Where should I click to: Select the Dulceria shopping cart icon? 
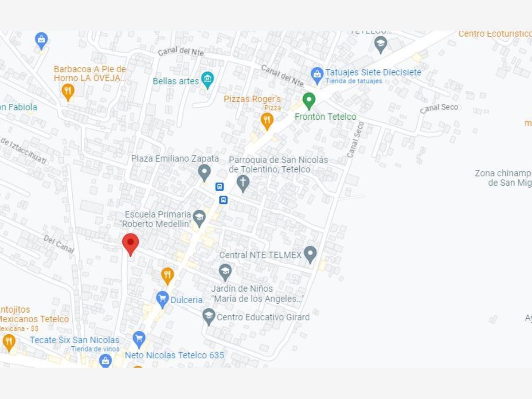coord(162,300)
